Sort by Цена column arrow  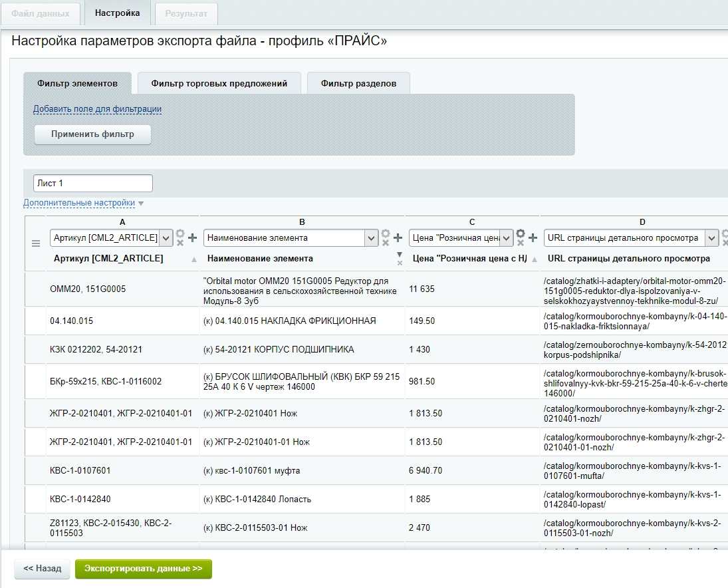point(535,259)
